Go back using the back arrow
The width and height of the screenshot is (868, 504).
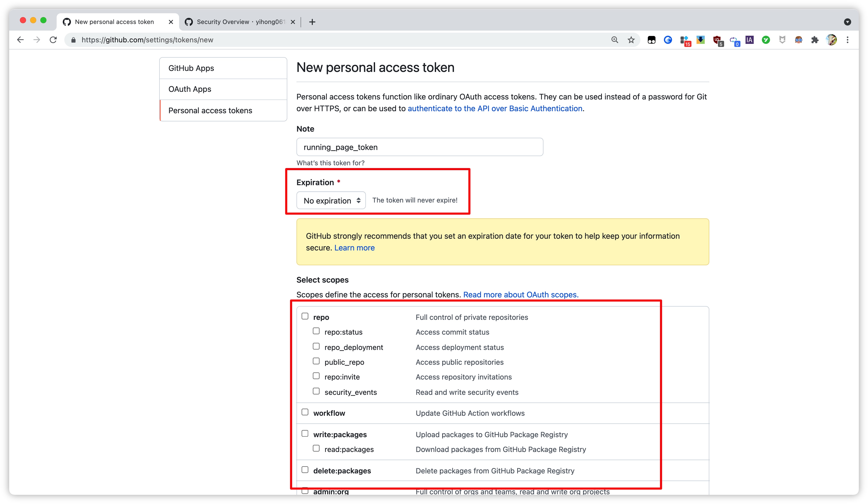tap(20, 40)
